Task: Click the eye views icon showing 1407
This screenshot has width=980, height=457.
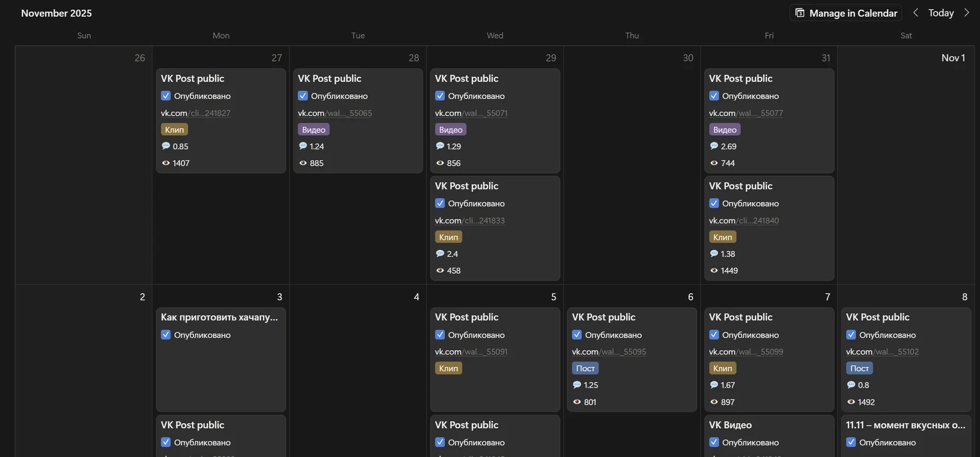Action: point(166,163)
